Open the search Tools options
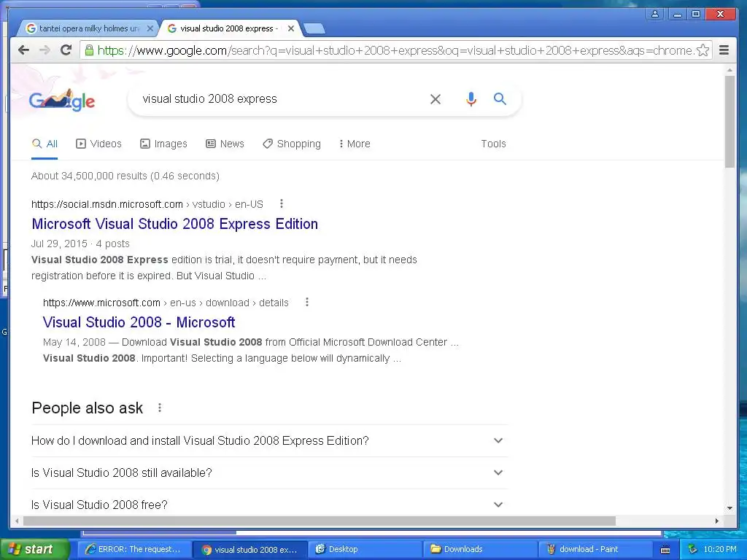Screen dimensions: 747x560 click(493, 144)
